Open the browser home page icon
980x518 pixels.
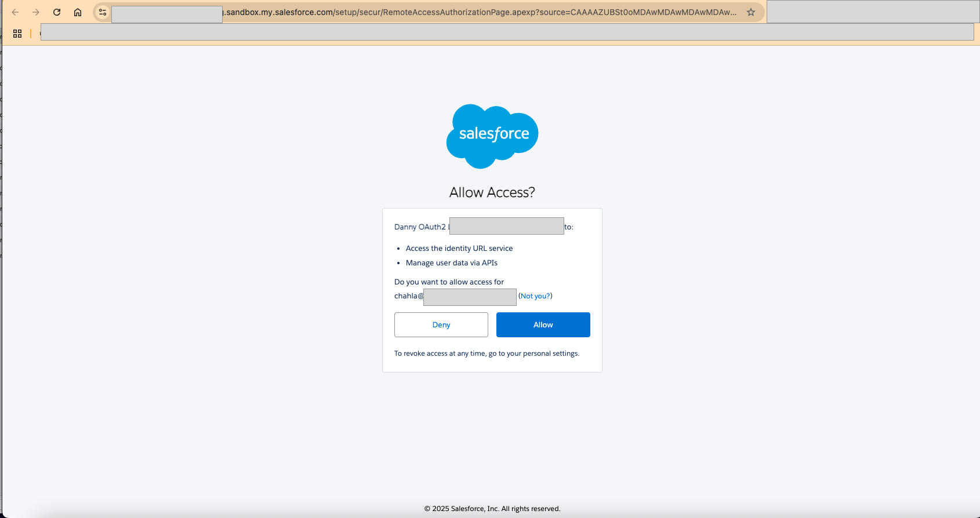(78, 12)
